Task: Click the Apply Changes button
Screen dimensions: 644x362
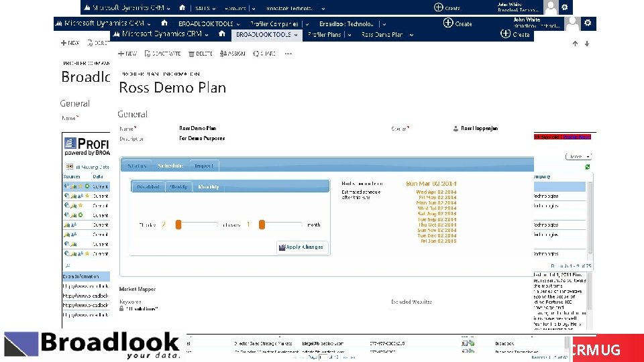Action: tap(302, 247)
